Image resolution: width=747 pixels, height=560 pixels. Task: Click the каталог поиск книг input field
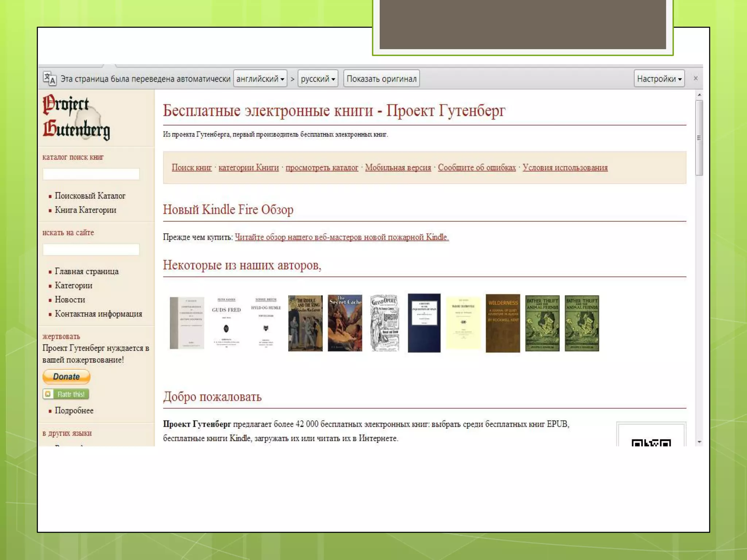(x=91, y=174)
